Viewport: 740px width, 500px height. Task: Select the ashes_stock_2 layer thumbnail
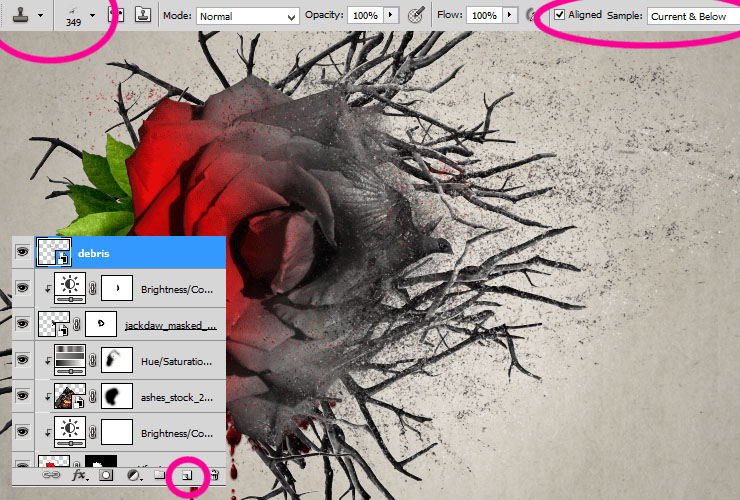pyautogui.click(x=70, y=396)
